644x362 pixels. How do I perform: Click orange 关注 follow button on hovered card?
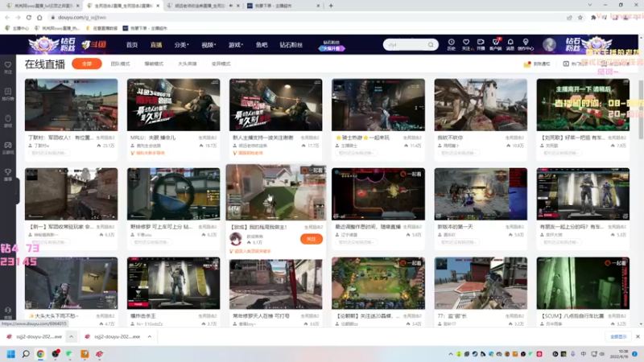pyautogui.click(x=312, y=239)
